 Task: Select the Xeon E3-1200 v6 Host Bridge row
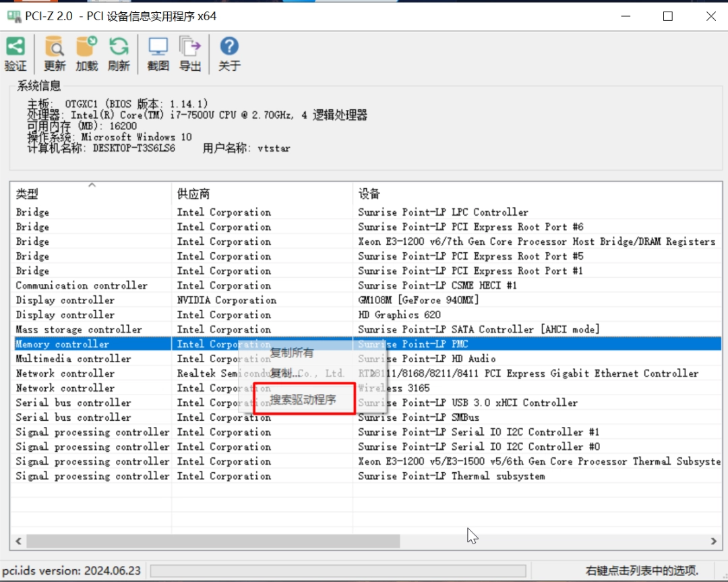pyautogui.click(x=367, y=241)
